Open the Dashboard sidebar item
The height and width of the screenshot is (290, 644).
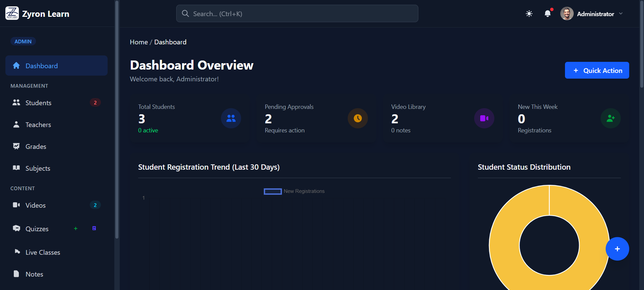point(56,66)
